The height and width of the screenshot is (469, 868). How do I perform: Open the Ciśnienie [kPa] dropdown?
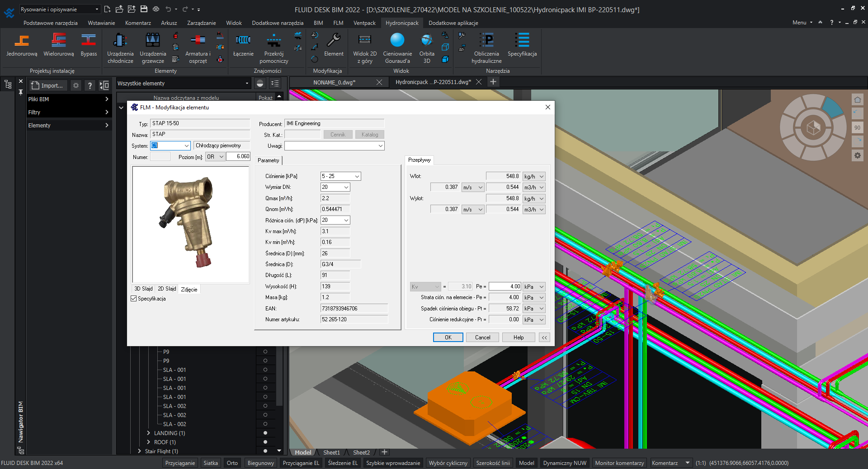tap(357, 176)
